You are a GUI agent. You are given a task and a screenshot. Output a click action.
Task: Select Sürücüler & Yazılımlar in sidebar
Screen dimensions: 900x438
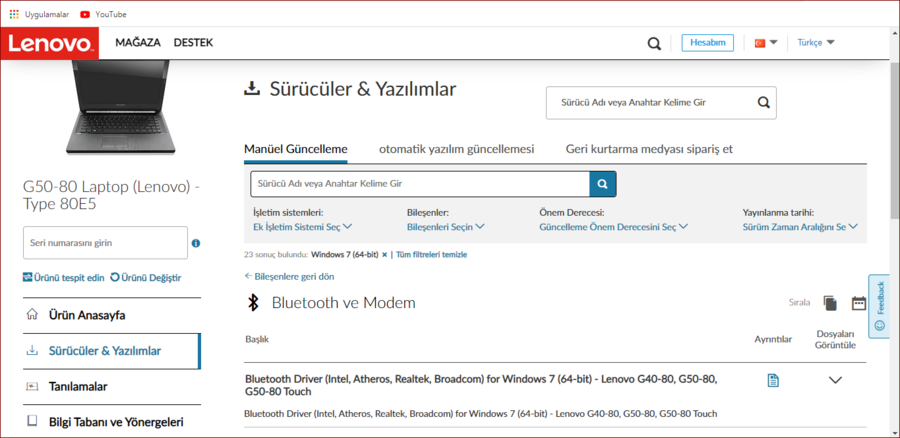tap(112, 351)
